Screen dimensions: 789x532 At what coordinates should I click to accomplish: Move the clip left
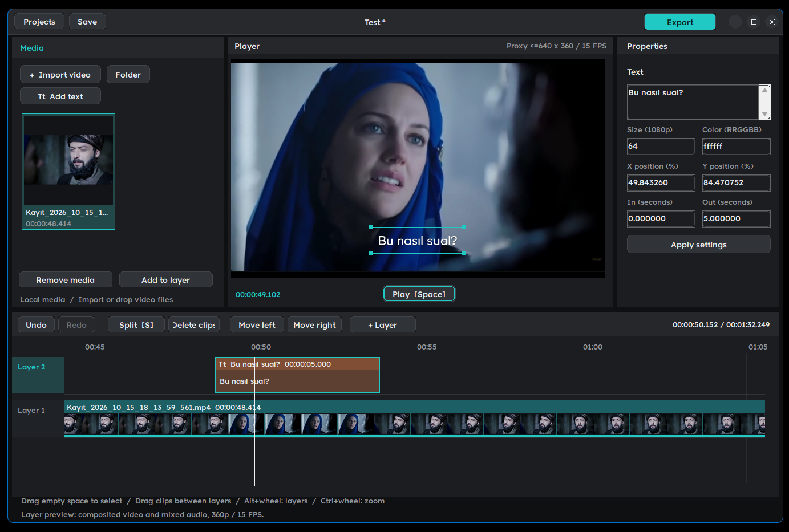pos(257,324)
